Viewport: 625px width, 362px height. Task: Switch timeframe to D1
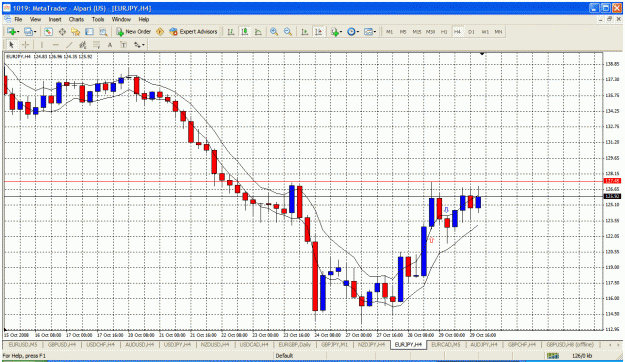471,31
